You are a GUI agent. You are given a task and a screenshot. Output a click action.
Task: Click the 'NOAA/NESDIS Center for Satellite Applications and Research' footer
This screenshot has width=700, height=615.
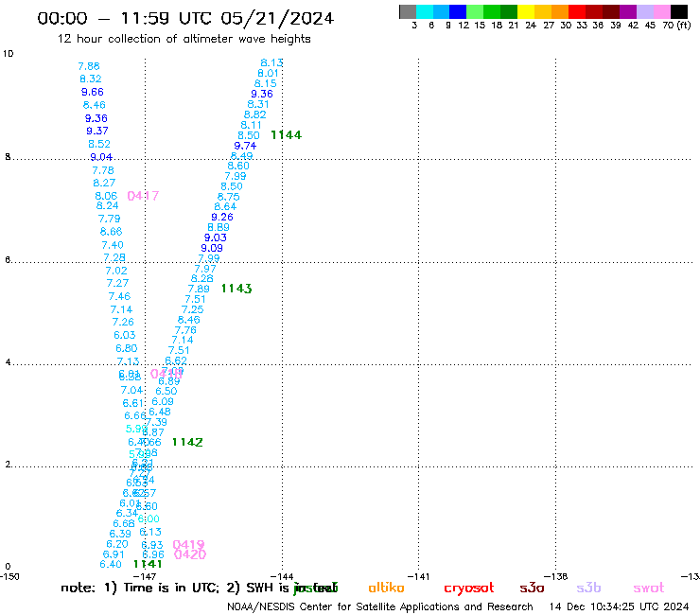point(380,607)
